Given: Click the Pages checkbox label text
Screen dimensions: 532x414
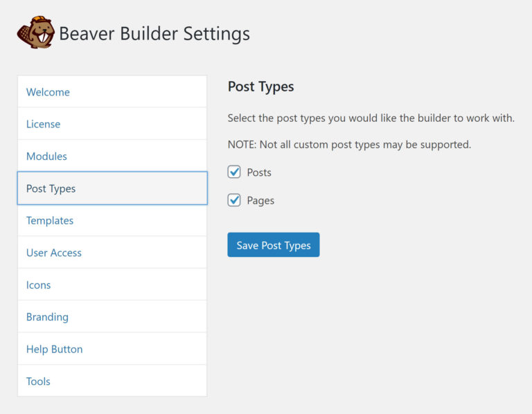Looking at the screenshot, I should pos(260,201).
